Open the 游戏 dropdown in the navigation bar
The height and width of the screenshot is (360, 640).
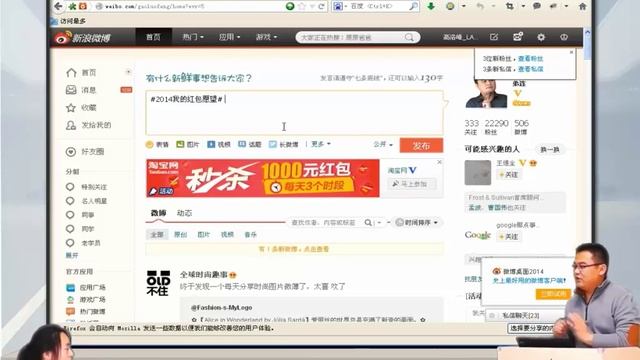click(x=266, y=37)
